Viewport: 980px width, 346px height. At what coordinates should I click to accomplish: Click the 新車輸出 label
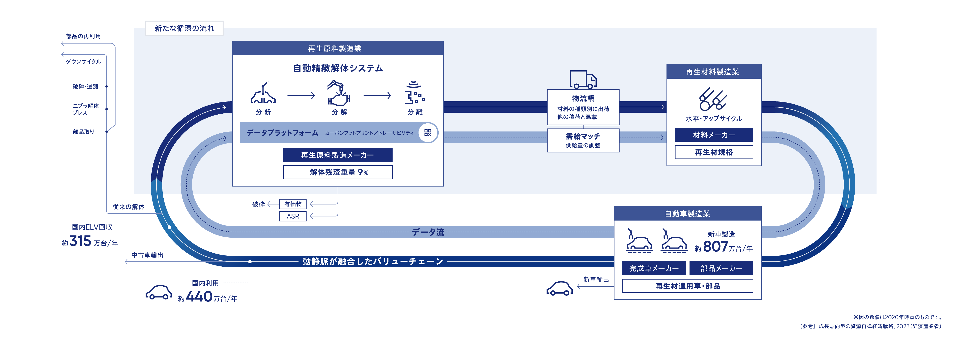(x=596, y=279)
